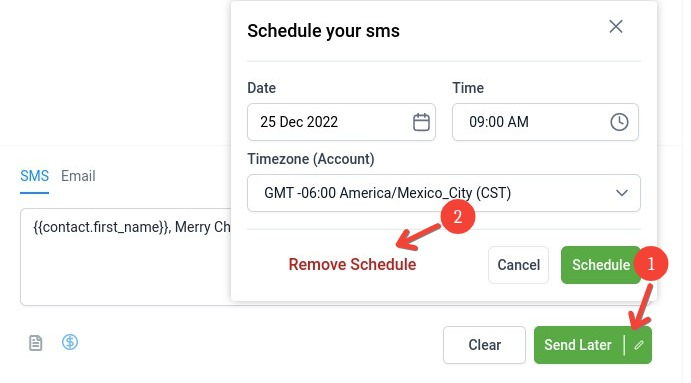Click the dollar payment request icon
The image size is (691, 383).
pyautogui.click(x=70, y=342)
